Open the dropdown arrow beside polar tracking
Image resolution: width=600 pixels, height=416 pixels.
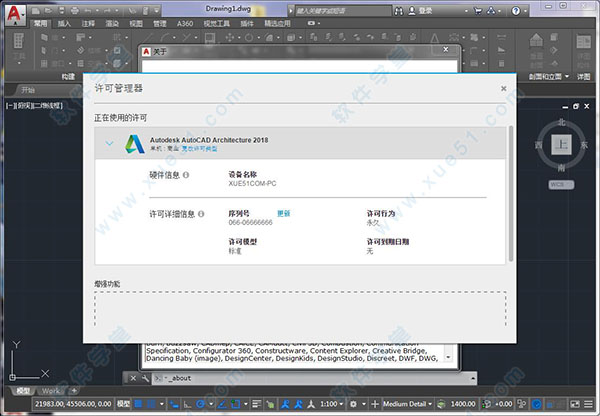pos(211,404)
